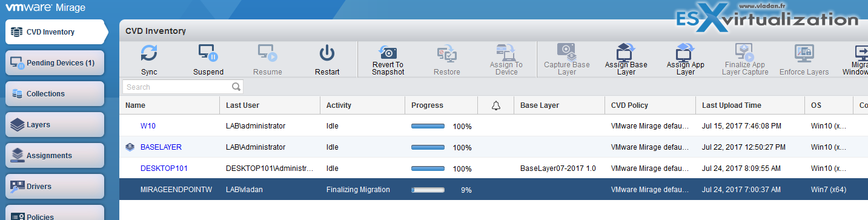The width and height of the screenshot is (868, 220).
Task: Open the DESKTOP101 CVD link
Action: click(164, 168)
